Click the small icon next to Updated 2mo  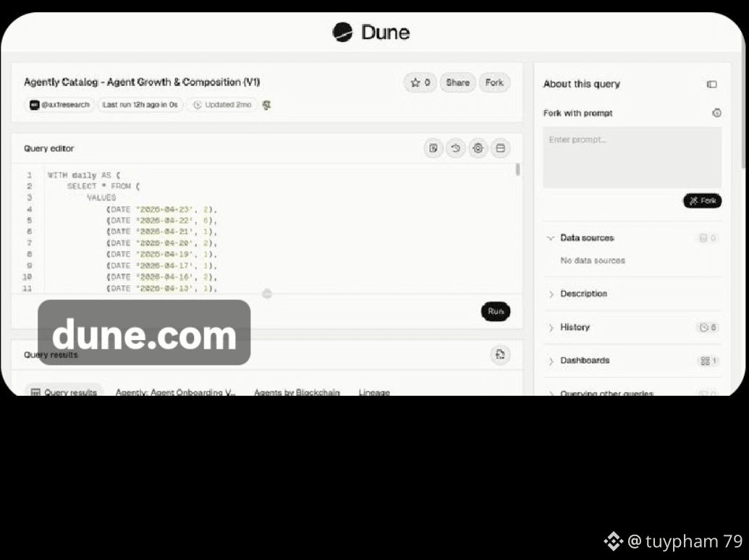click(x=266, y=105)
